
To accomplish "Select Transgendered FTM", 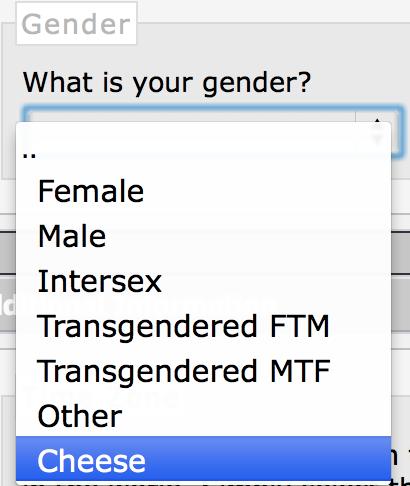I will pyautogui.click(x=203, y=326).
